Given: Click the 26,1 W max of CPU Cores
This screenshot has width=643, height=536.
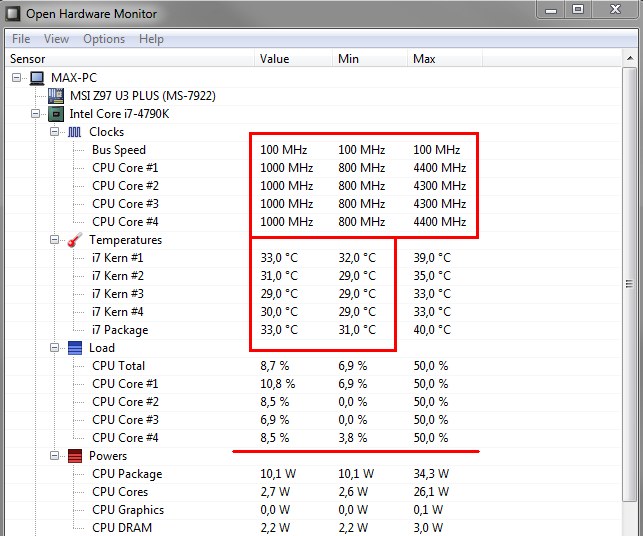Looking at the screenshot, I should (431, 492).
